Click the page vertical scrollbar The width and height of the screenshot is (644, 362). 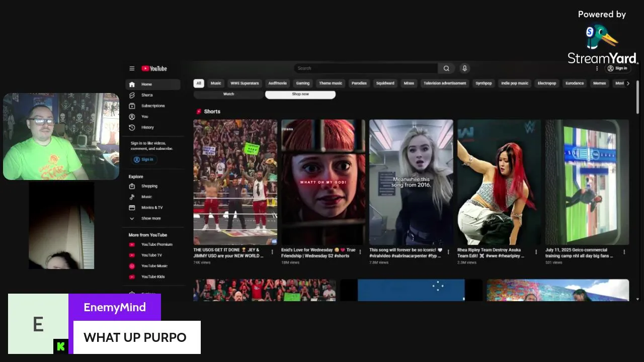638,97
